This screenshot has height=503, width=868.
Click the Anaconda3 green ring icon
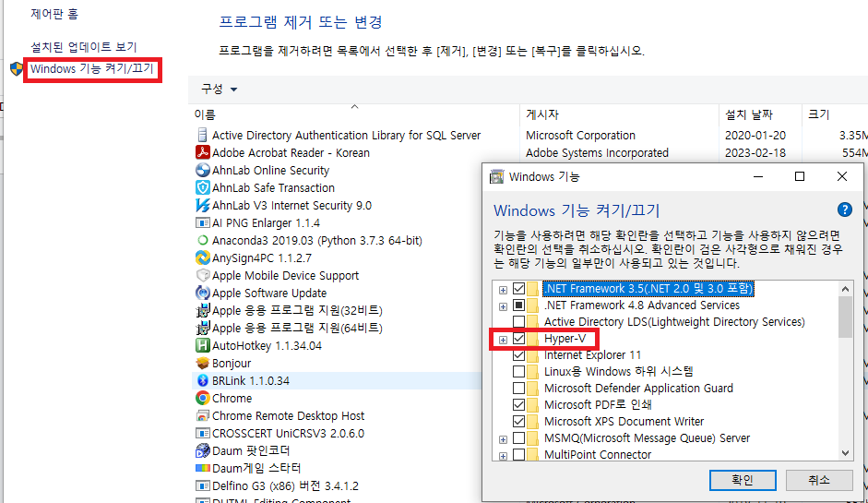[203, 240]
